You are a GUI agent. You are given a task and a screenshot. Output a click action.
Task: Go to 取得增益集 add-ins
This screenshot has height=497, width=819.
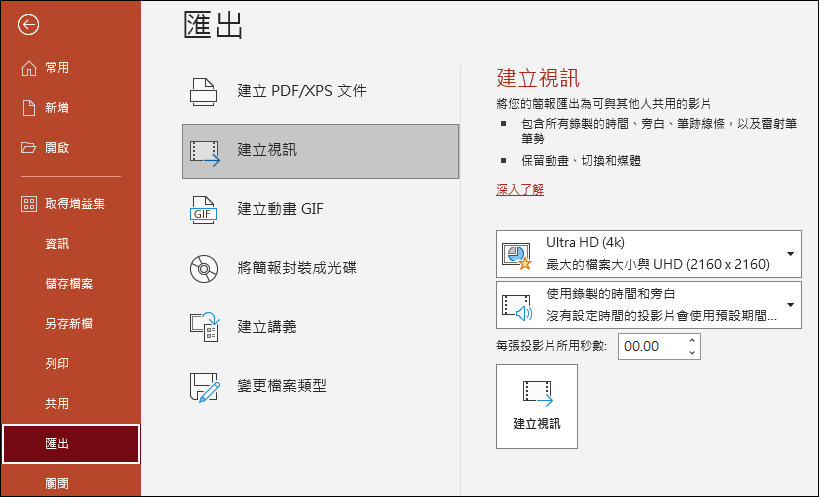click(74, 204)
